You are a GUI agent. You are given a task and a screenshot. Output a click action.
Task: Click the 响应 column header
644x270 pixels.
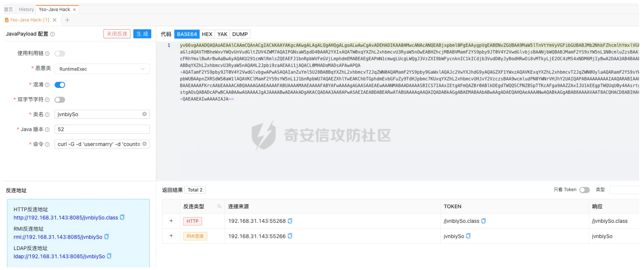[597, 207]
